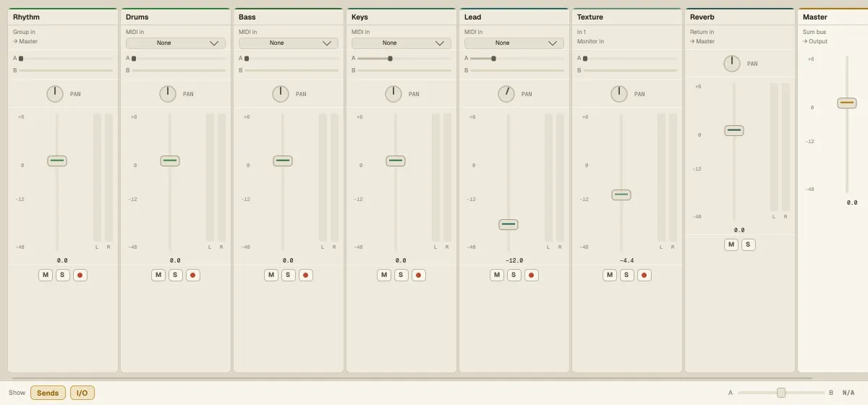Image resolution: width=868 pixels, height=405 pixels.
Task: Click the Lead pan knob
Action: click(506, 94)
